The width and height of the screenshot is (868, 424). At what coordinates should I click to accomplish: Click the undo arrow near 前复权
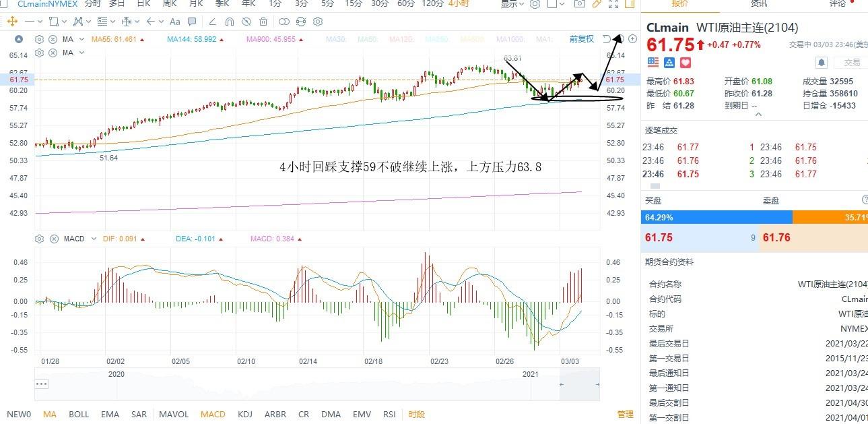[x=607, y=38]
